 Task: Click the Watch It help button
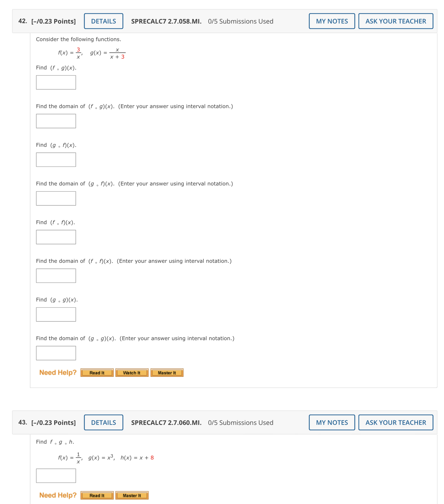[132, 373]
